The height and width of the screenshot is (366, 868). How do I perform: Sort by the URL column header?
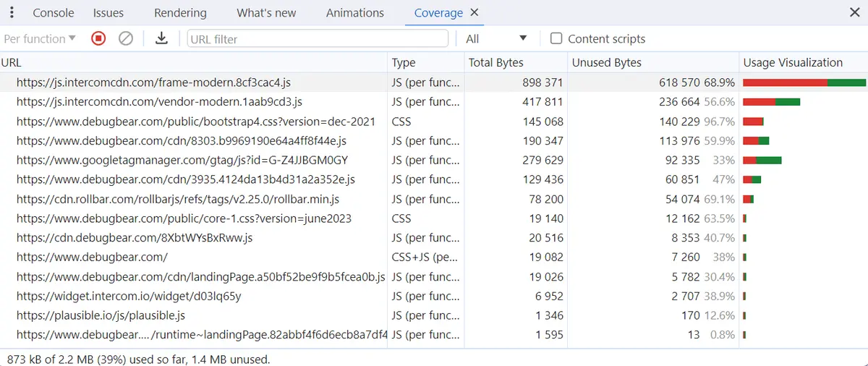point(194,62)
